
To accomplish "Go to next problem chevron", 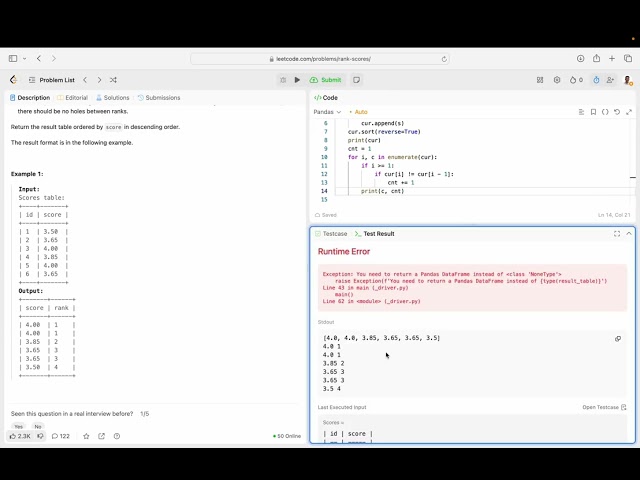I will (x=98, y=80).
